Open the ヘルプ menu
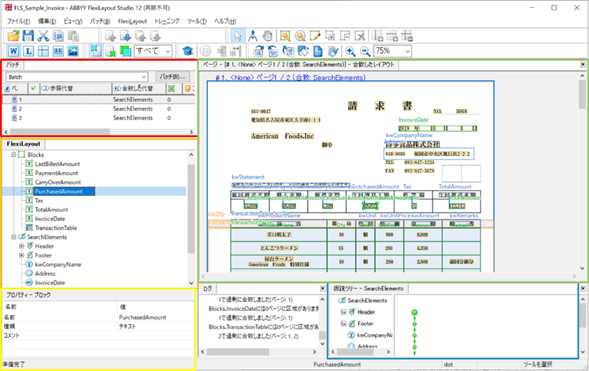The image size is (589, 371). coord(225,21)
